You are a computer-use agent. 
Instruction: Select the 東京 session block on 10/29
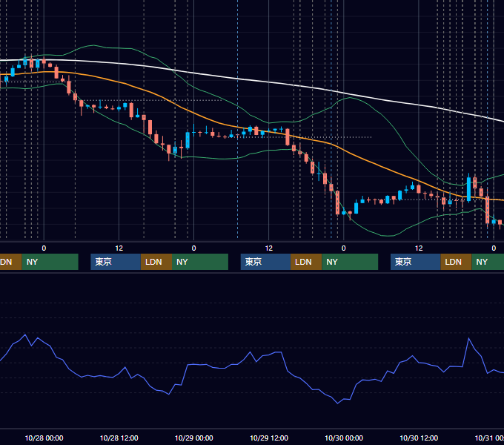(x=266, y=262)
